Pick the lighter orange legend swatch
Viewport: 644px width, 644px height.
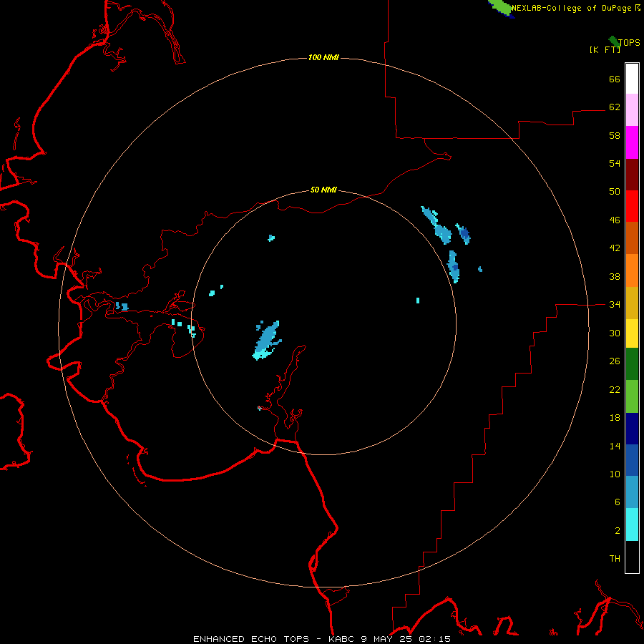[x=632, y=270]
